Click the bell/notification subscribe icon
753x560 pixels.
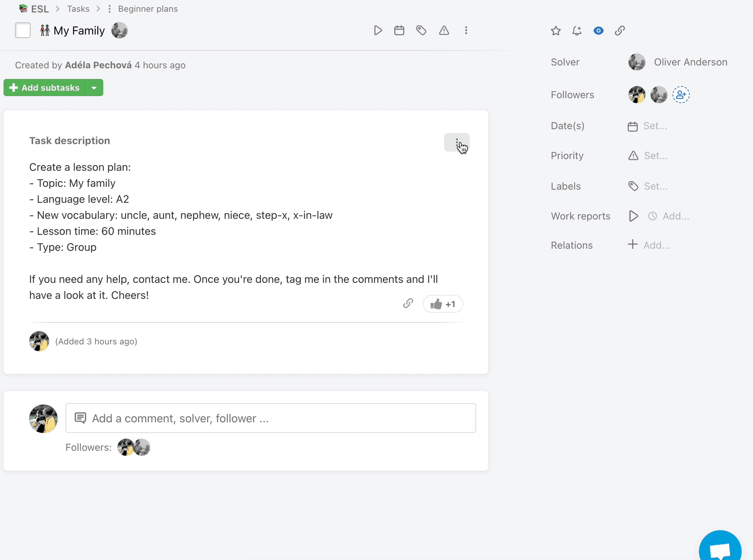[x=577, y=31]
